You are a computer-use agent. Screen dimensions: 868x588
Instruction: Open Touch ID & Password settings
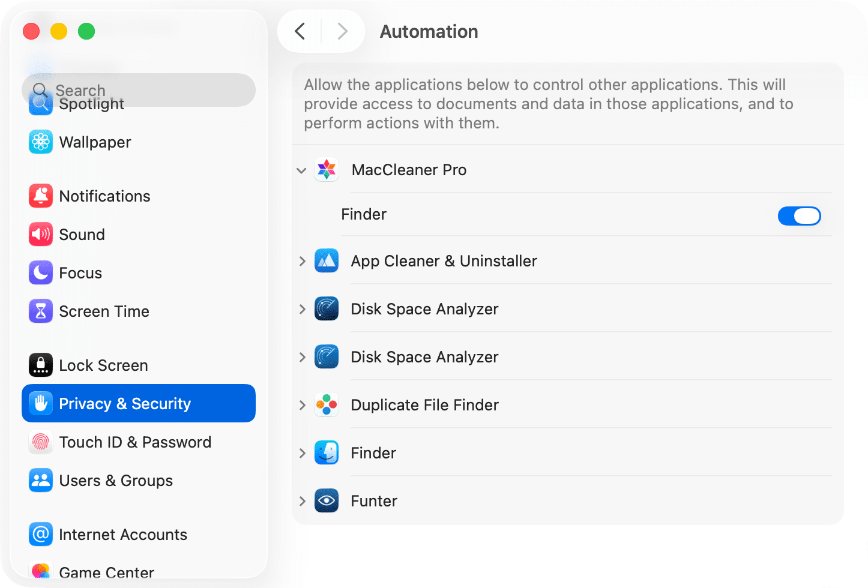[135, 442]
